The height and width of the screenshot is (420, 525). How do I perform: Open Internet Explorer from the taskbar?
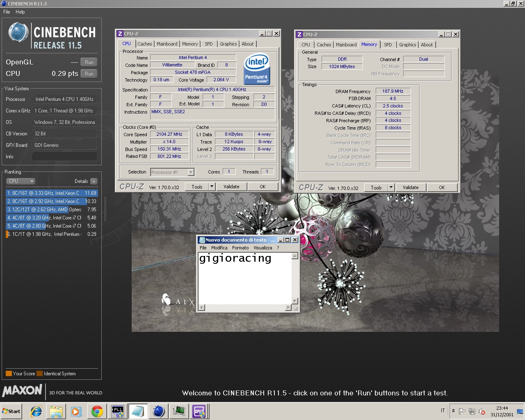pos(36,411)
